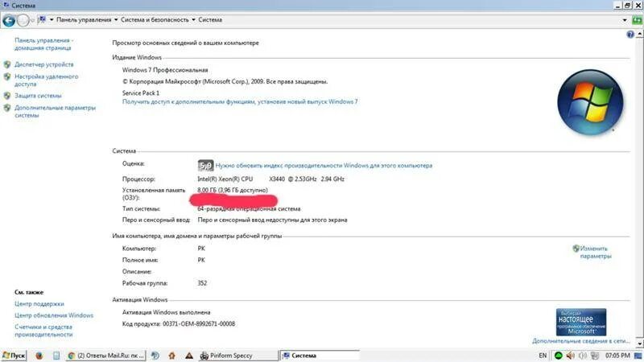Click Дополнительные сведения в сети link
Image resolution: width=644 pixels, height=362 pixels.
pos(580,340)
